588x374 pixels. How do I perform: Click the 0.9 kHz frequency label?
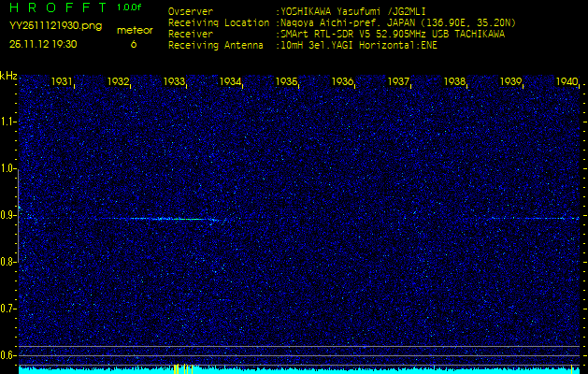tap(8, 215)
